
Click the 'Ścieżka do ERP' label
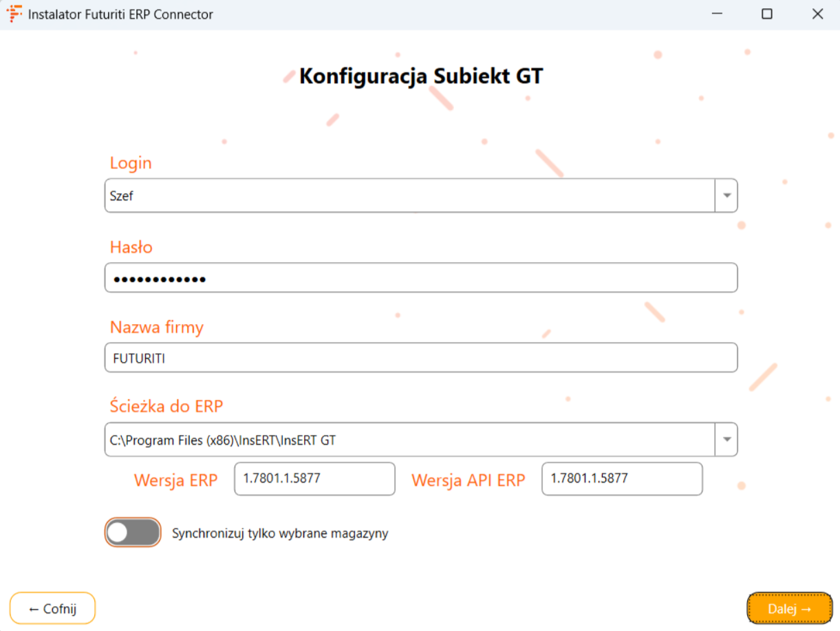(166, 406)
